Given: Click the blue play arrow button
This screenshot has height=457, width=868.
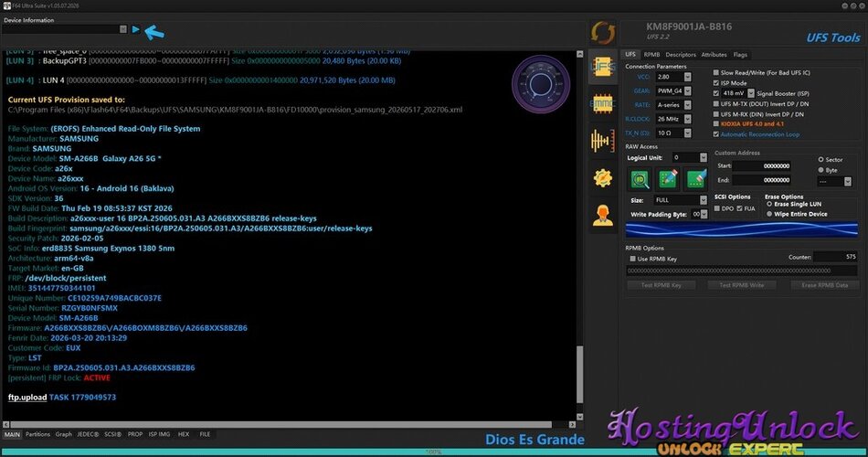Looking at the screenshot, I should point(135,29).
